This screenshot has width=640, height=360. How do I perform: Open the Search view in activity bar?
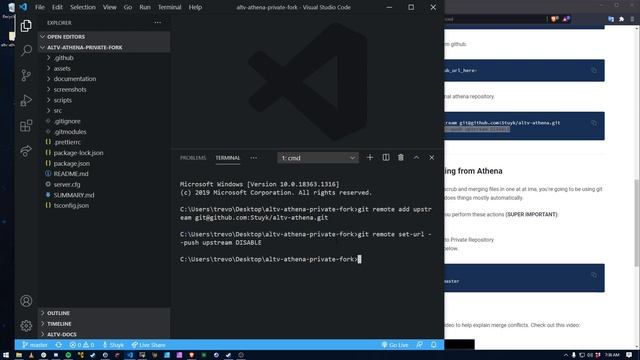click(x=26, y=50)
